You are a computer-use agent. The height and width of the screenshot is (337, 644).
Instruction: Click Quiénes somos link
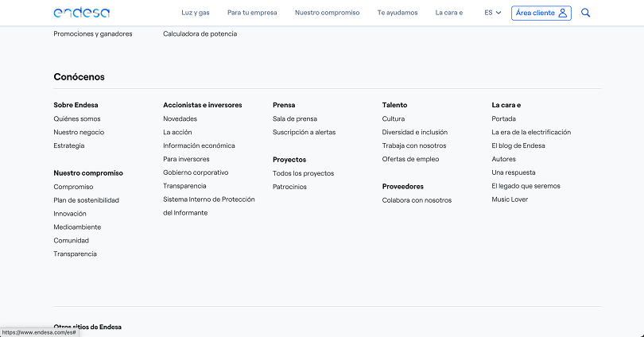pyautogui.click(x=77, y=118)
